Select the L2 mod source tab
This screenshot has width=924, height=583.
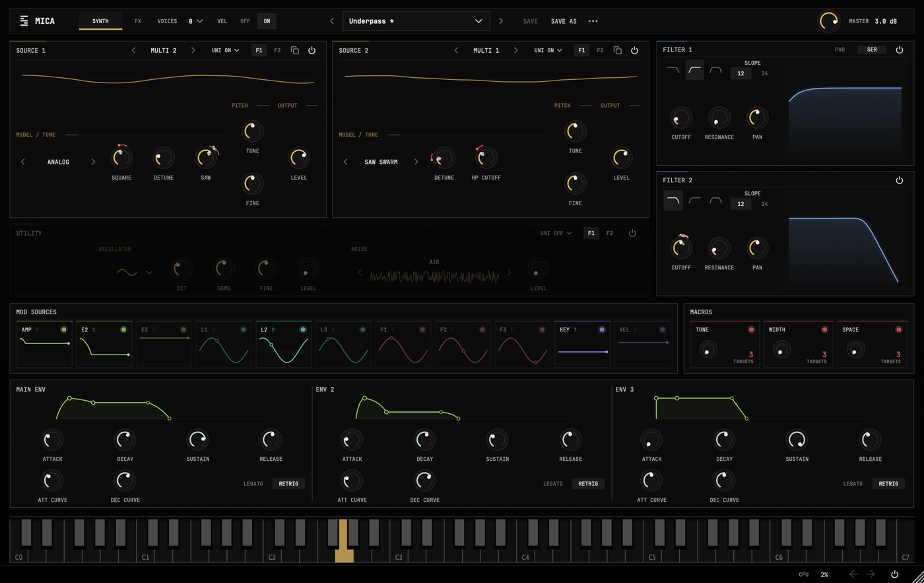point(284,344)
